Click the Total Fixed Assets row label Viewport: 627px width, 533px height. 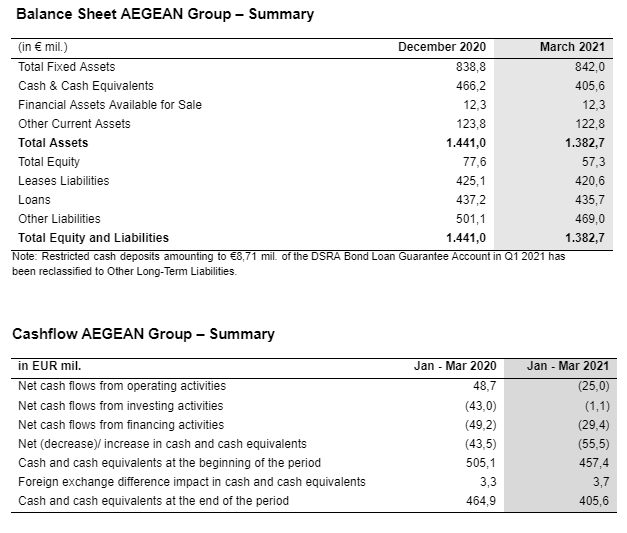click(66, 66)
